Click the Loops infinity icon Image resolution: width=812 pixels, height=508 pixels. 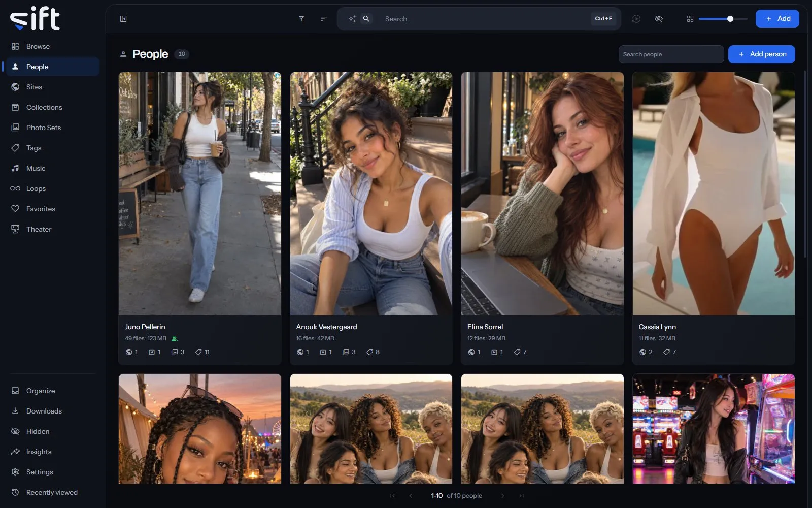(15, 188)
